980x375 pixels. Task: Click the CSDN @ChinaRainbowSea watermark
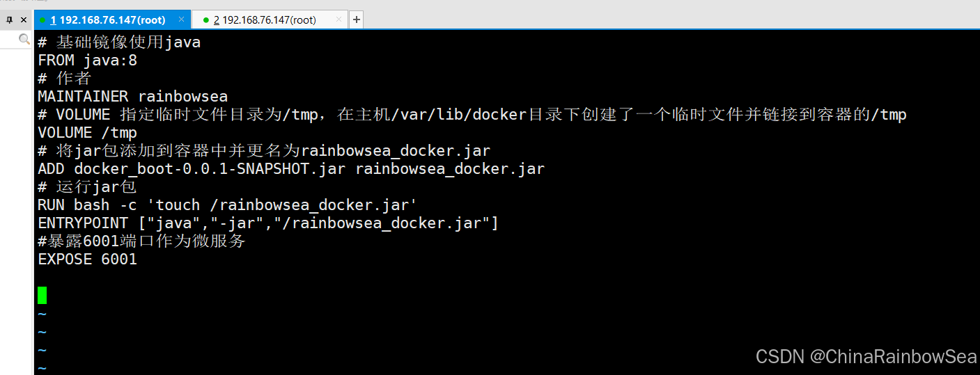(866, 357)
